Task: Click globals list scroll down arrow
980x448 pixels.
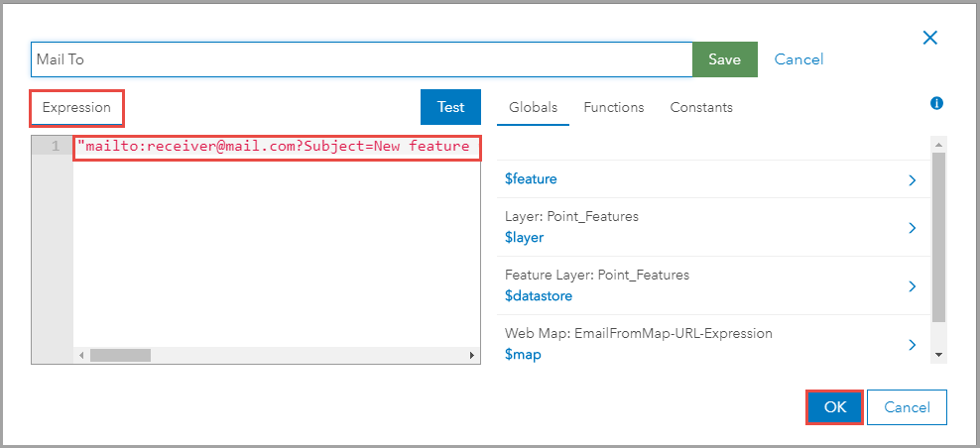Action: point(938,354)
